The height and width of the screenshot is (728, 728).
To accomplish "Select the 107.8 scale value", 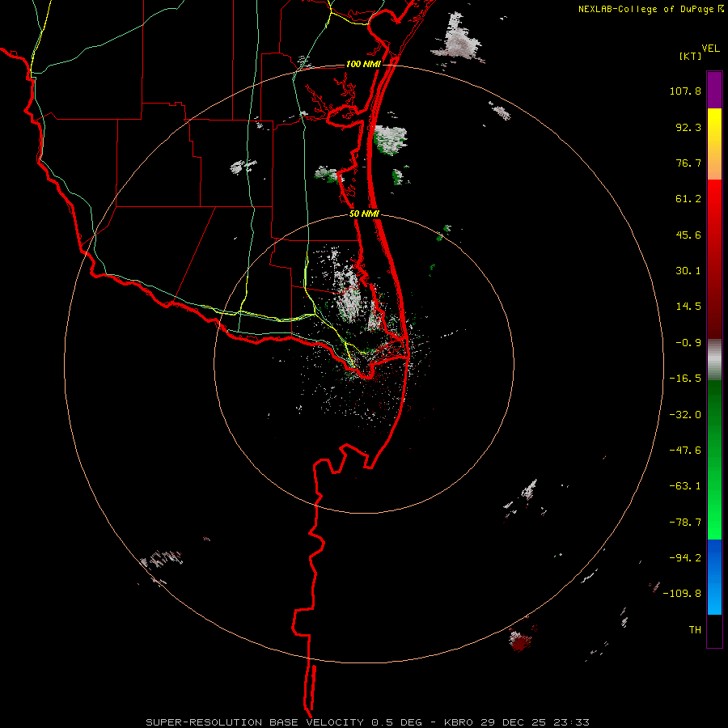I will [x=685, y=91].
